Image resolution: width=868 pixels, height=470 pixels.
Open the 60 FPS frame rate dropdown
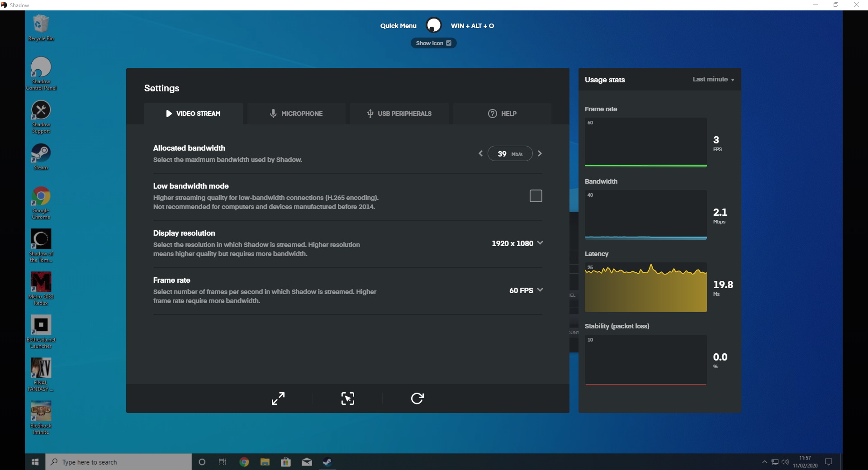pyautogui.click(x=526, y=290)
